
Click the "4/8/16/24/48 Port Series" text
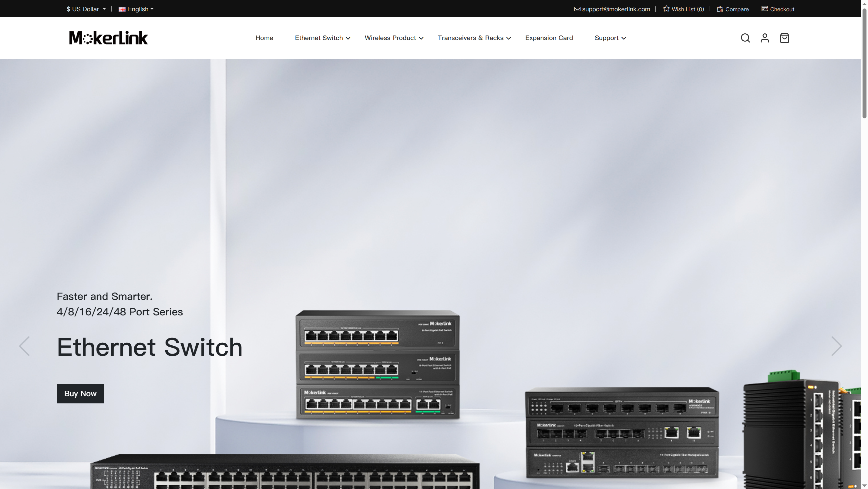119,312
